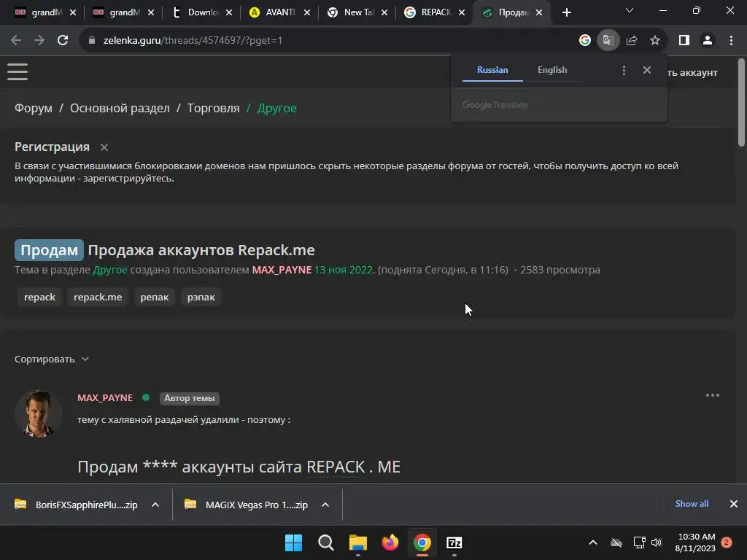Screen dimensions: 747x560
Task: Open post options three-dot menu
Action: pyautogui.click(x=712, y=395)
